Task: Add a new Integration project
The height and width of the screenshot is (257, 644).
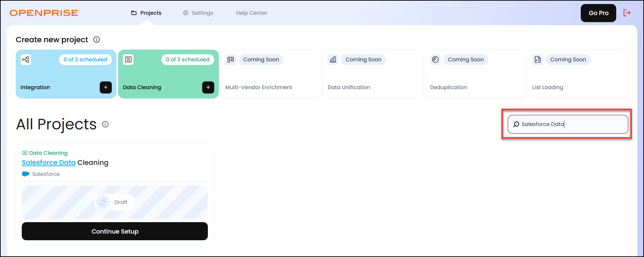Action: pyautogui.click(x=106, y=87)
